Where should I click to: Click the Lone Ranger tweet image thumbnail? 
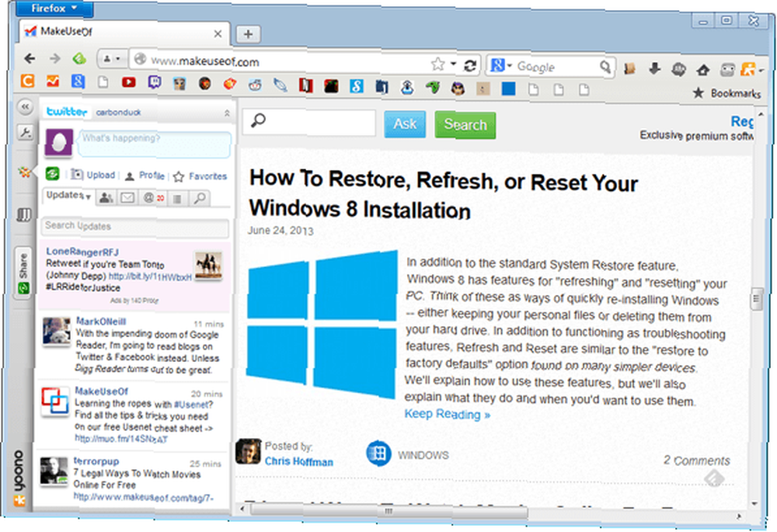click(208, 265)
